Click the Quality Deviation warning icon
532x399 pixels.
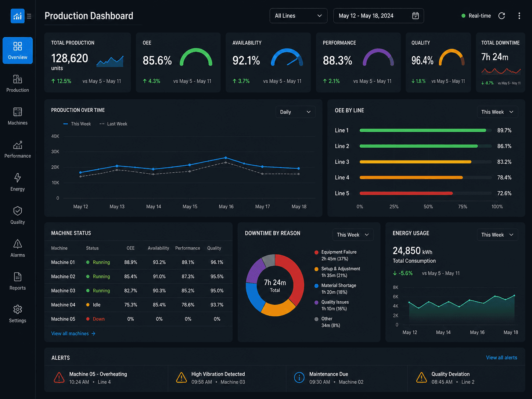tap(421, 378)
